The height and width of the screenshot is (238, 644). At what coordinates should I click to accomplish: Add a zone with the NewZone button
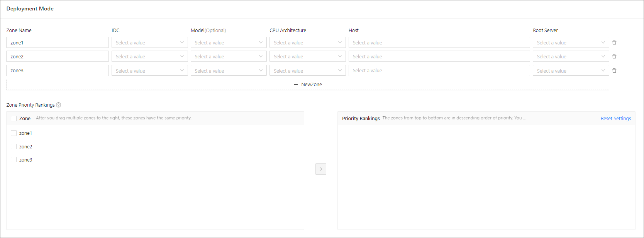(x=307, y=85)
